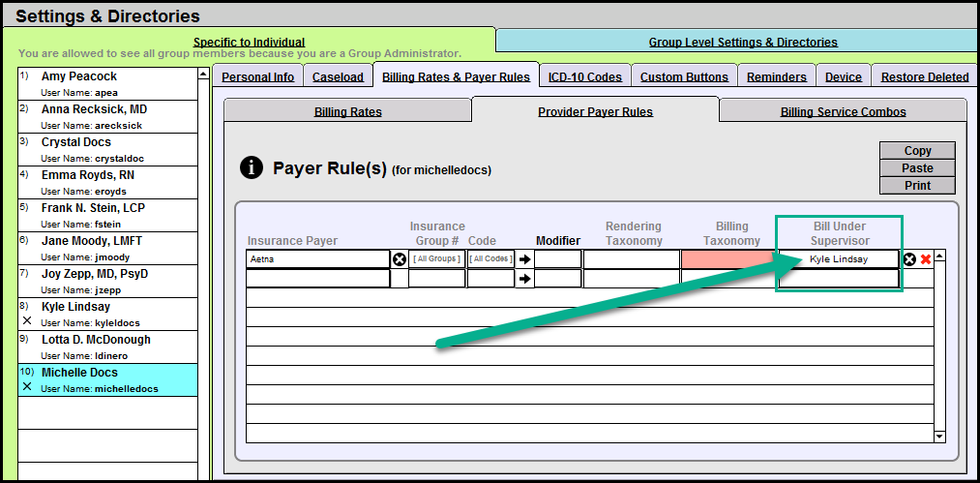Delete the Aetna payer rule with the red X
980x483 pixels.
[926, 259]
